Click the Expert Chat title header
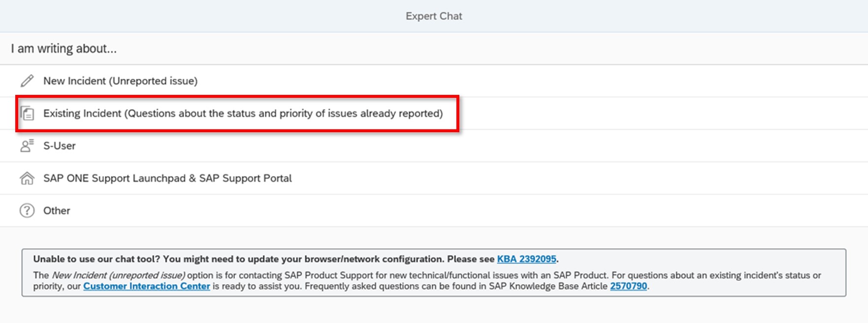 coord(434,16)
